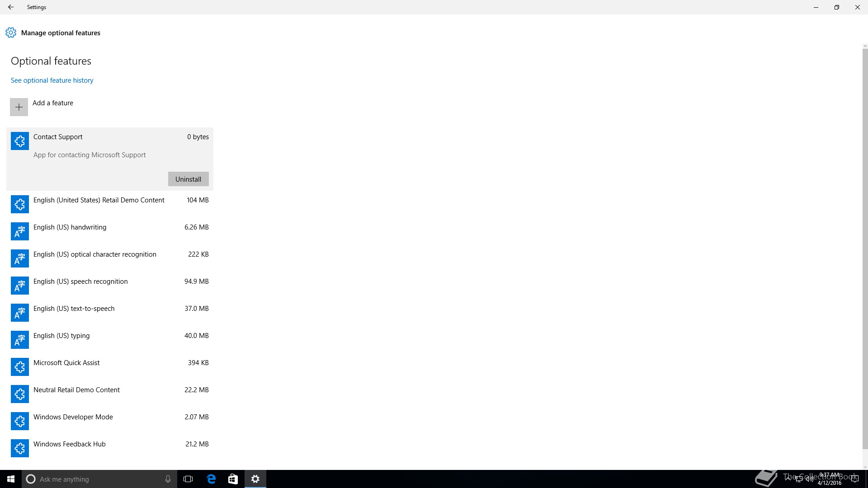
Task: Click the 394 KB size value
Action: (198, 363)
